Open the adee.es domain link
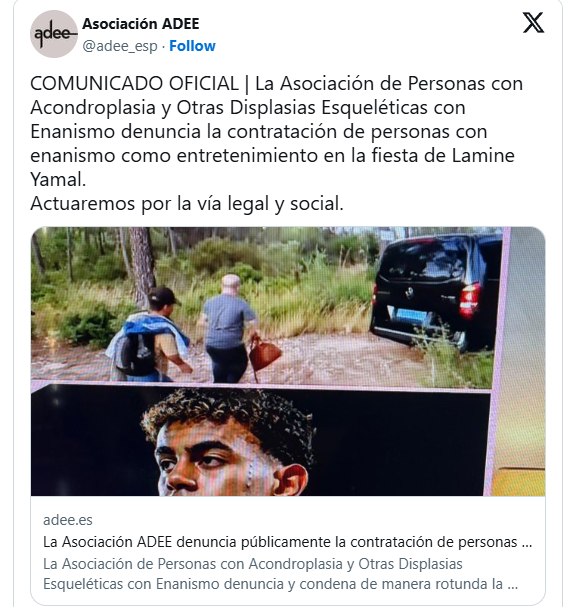Viewport: 570px width, 607px height. tap(68, 520)
